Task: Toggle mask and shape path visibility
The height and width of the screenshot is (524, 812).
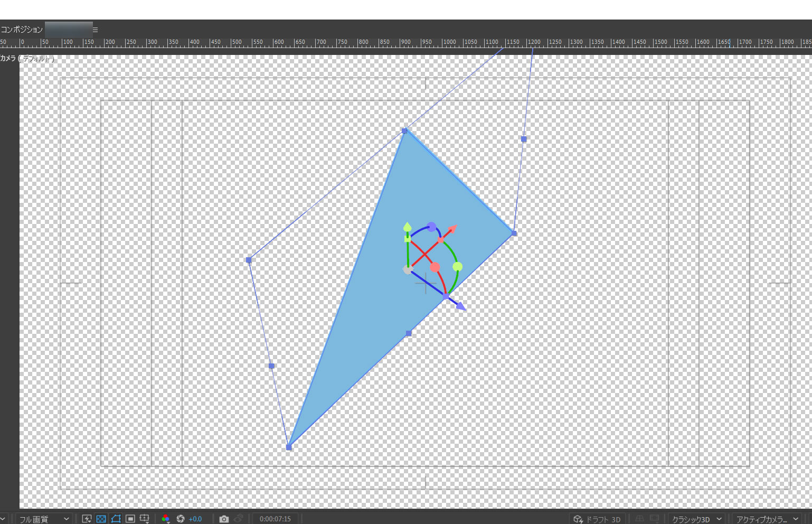Action: [x=116, y=519]
